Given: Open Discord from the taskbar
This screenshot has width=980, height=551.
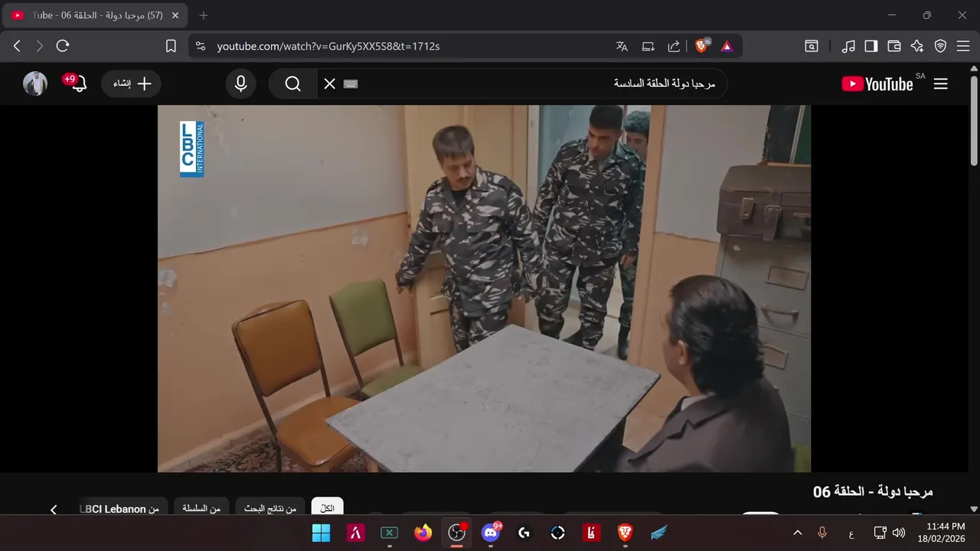Looking at the screenshot, I should click(491, 533).
